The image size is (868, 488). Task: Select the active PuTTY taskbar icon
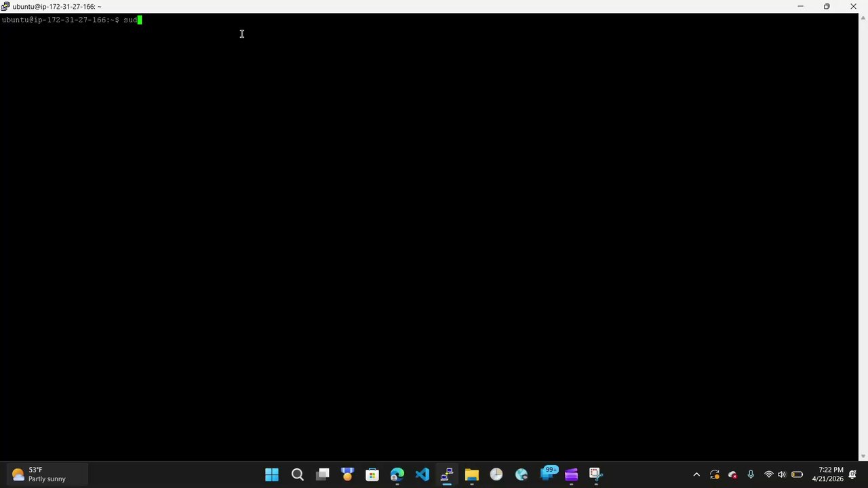click(x=447, y=474)
